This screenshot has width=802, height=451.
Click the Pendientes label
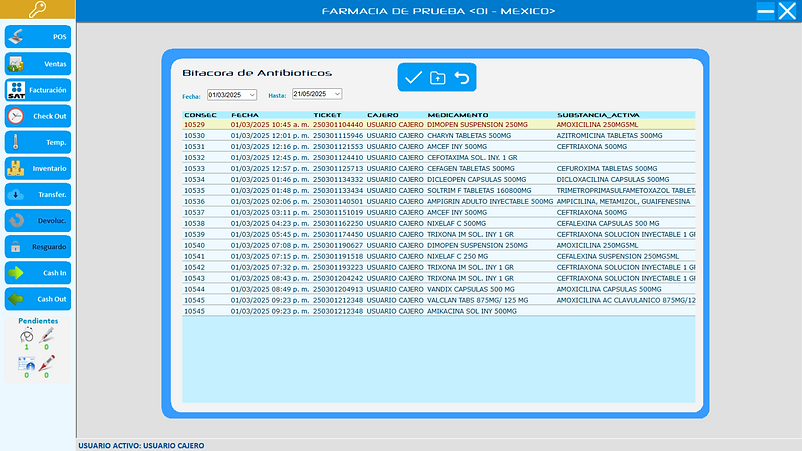click(x=38, y=321)
